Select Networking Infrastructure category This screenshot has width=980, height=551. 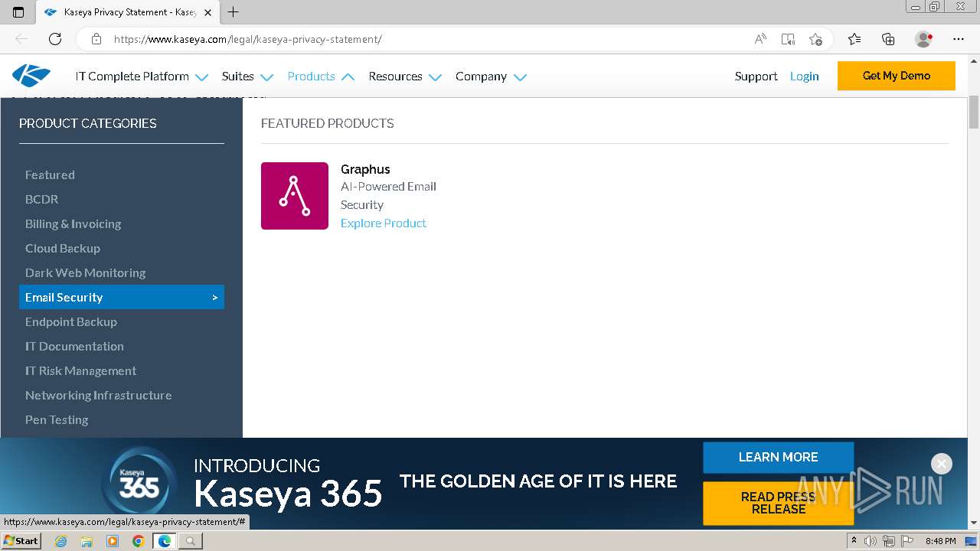[x=121, y=395]
